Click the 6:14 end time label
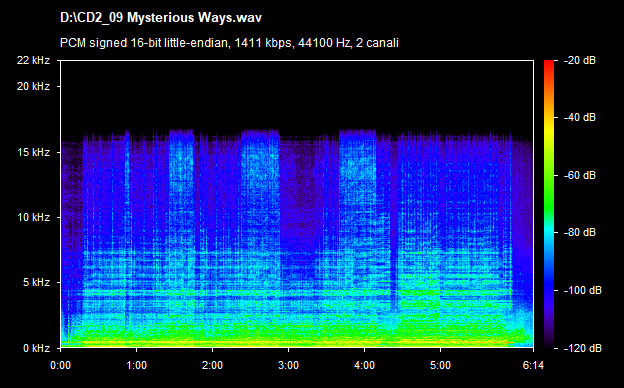 click(x=533, y=365)
